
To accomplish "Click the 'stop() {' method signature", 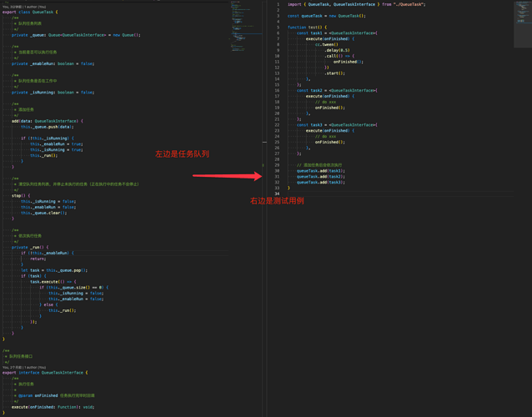I will [x=21, y=195].
